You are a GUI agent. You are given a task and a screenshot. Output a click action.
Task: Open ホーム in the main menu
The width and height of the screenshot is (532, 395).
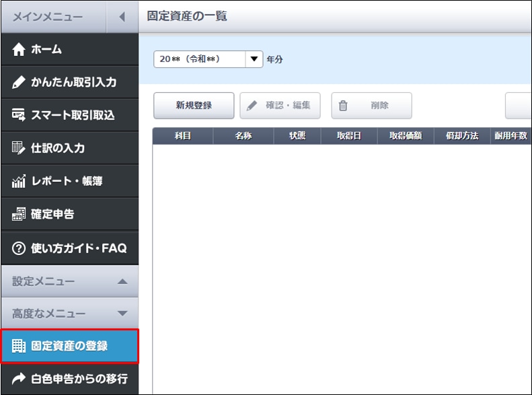[69, 50]
